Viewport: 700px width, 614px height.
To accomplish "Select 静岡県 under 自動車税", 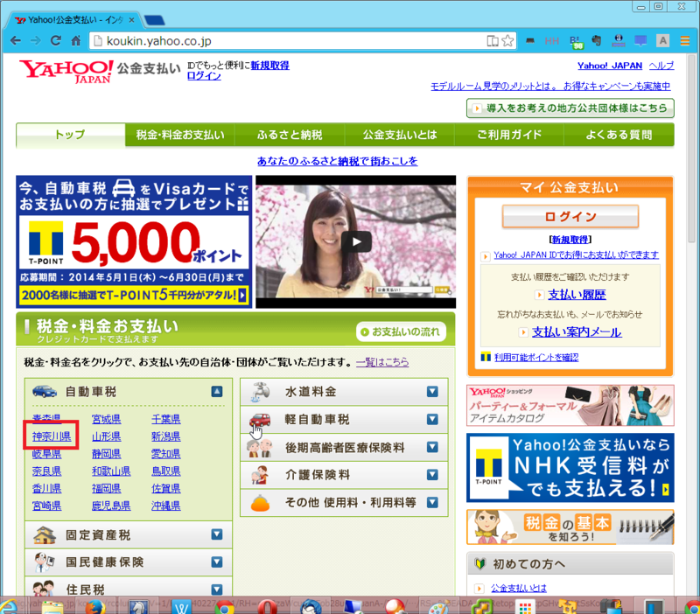I will [106, 454].
